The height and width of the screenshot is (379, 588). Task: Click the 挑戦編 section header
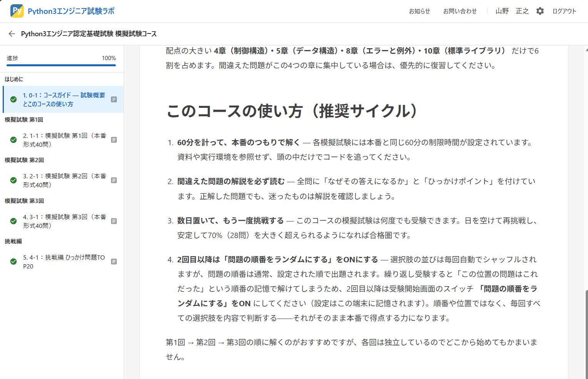(13, 241)
